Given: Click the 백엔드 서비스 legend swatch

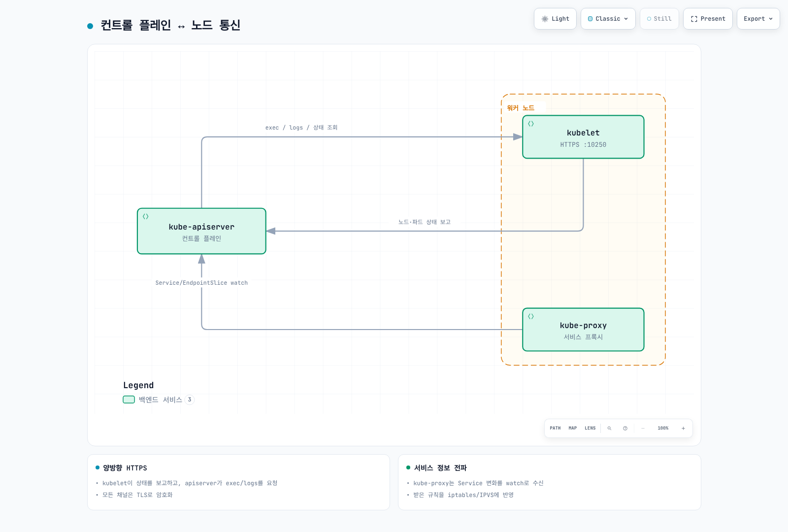Looking at the screenshot, I should pos(129,399).
